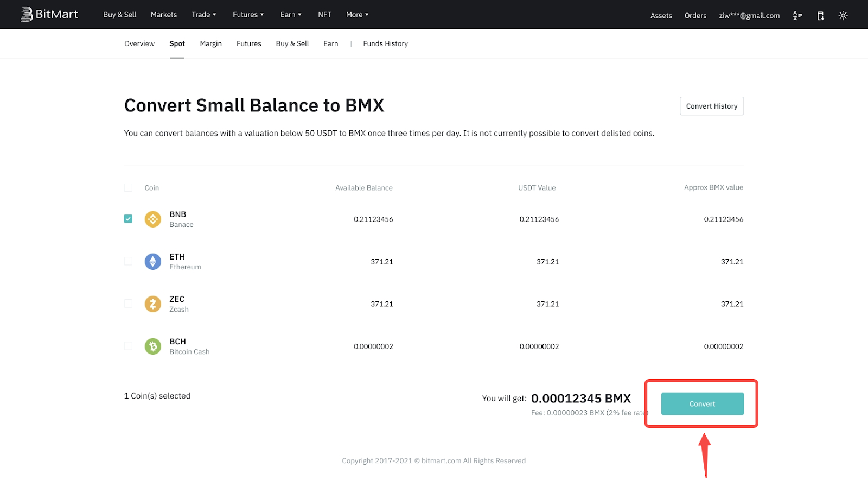Viewport: 868px width, 486px height.
Task: Open Funds History tab
Action: click(386, 43)
